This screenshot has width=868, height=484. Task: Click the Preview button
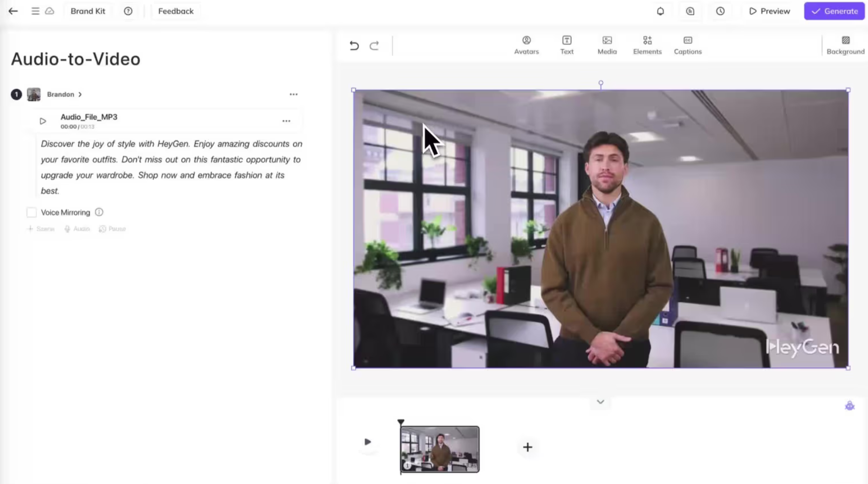769,11
